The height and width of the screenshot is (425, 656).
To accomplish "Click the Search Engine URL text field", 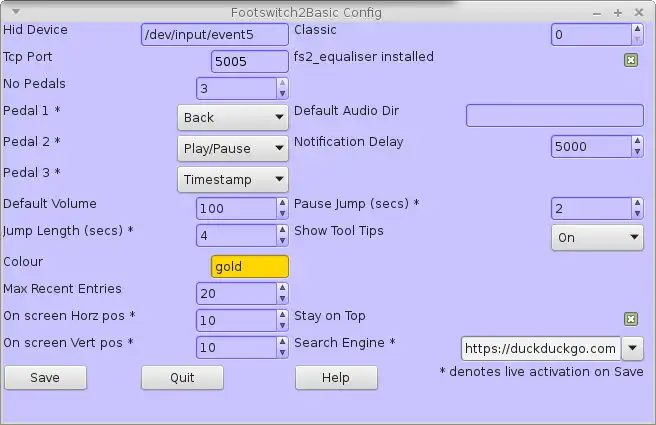I will [x=541, y=348].
